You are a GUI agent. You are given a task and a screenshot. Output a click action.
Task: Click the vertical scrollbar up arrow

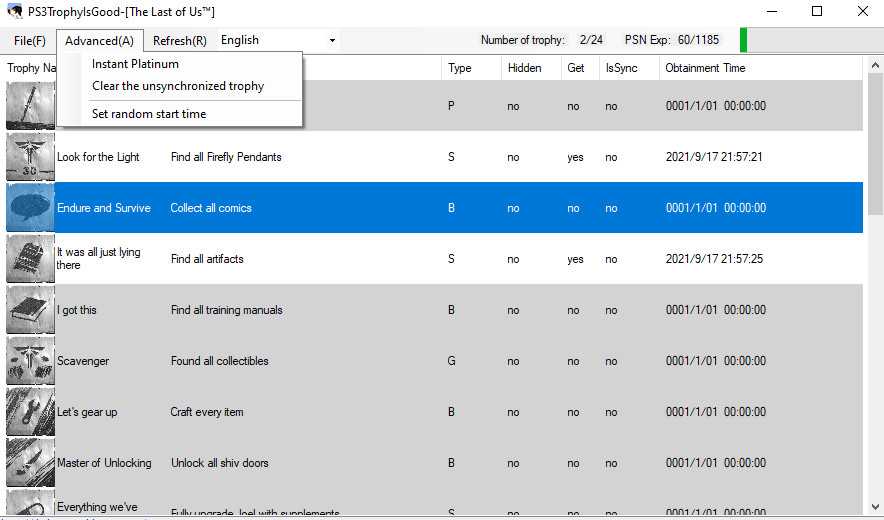875,64
